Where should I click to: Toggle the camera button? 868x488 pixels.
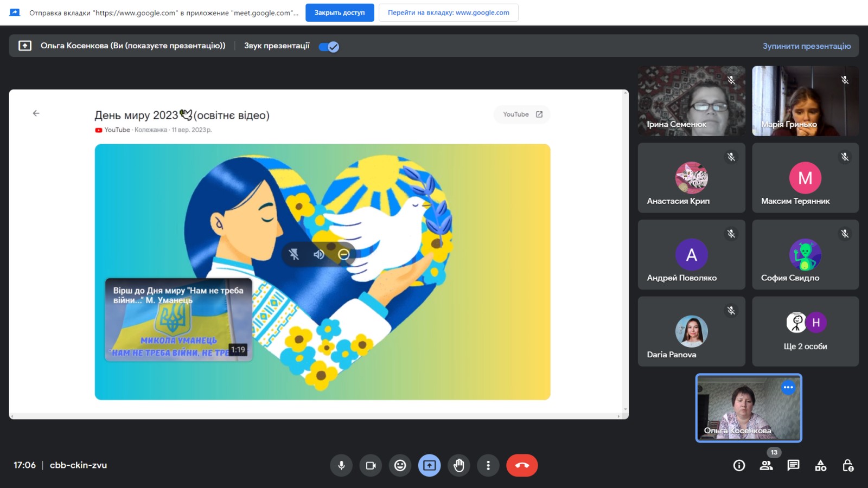[371, 465]
